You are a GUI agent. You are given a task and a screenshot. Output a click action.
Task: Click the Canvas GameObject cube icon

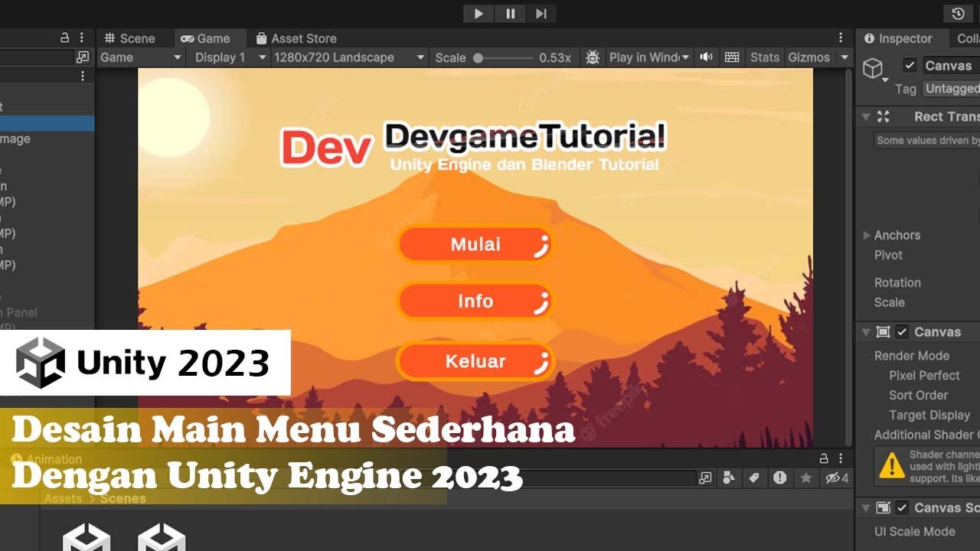873,69
